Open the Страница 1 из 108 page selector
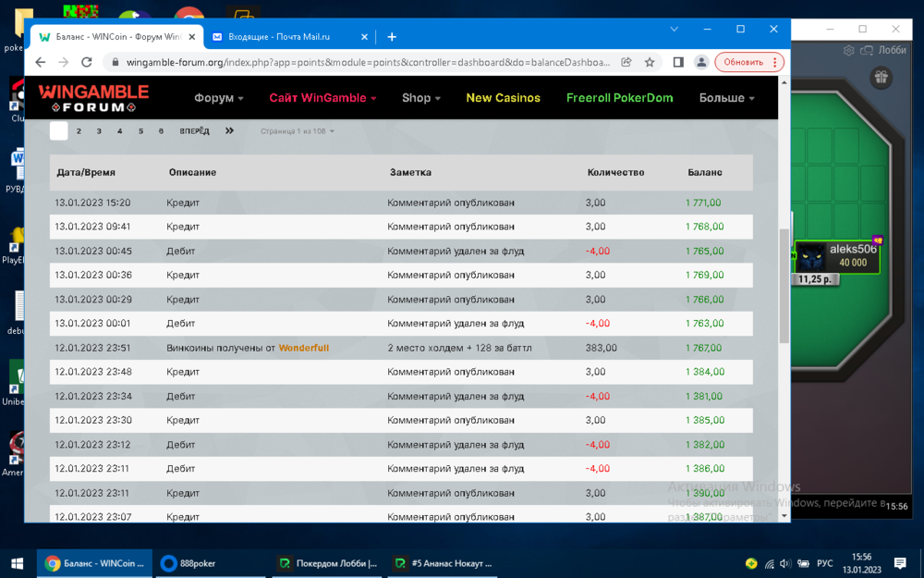The width and height of the screenshot is (924, 578). coord(297,131)
